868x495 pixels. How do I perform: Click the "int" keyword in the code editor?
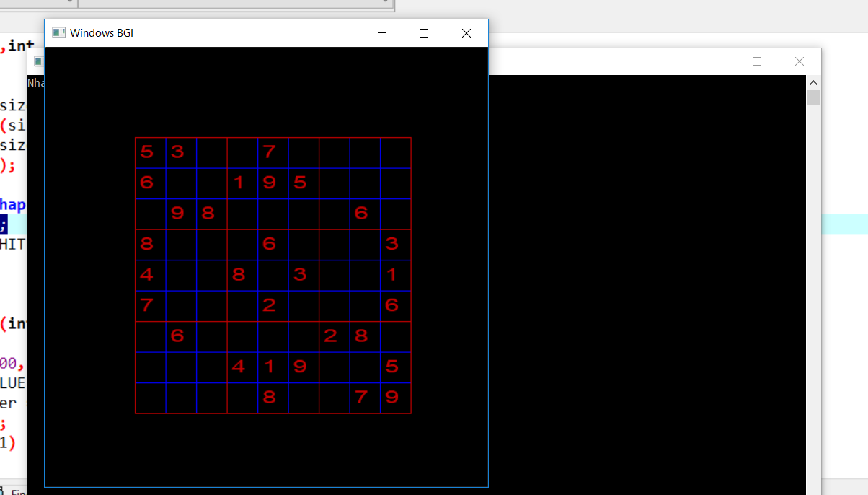tap(20, 47)
